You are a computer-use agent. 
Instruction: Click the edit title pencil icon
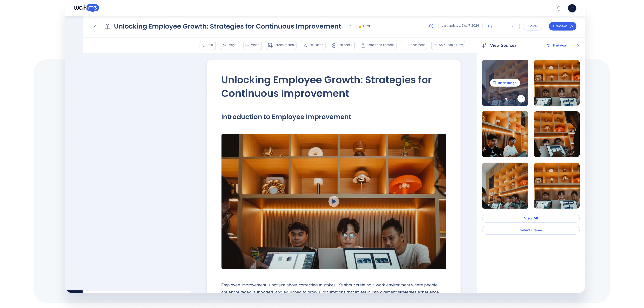[349, 27]
